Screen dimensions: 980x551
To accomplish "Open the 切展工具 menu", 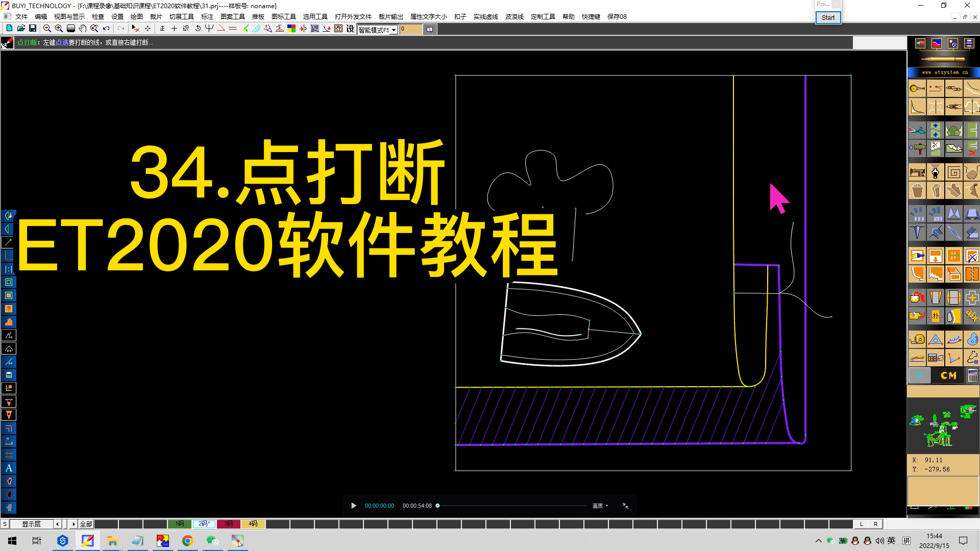I will [182, 16].
